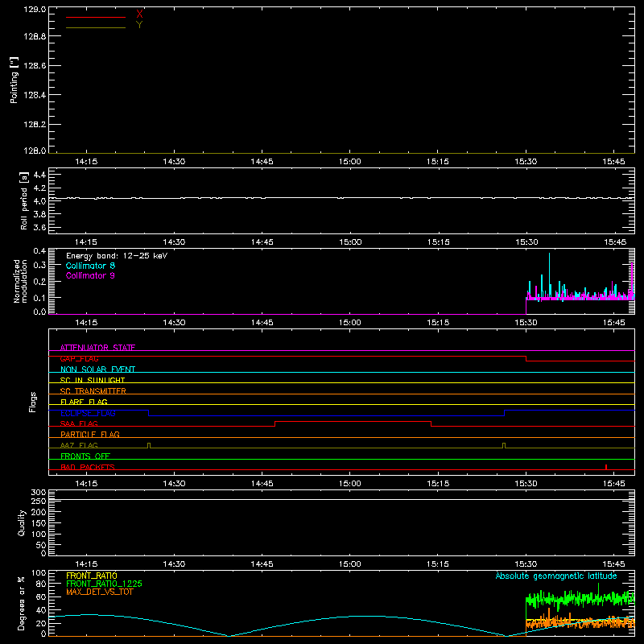
Task: Click '15:00' under the Quality panel
Action: (350, 564)
